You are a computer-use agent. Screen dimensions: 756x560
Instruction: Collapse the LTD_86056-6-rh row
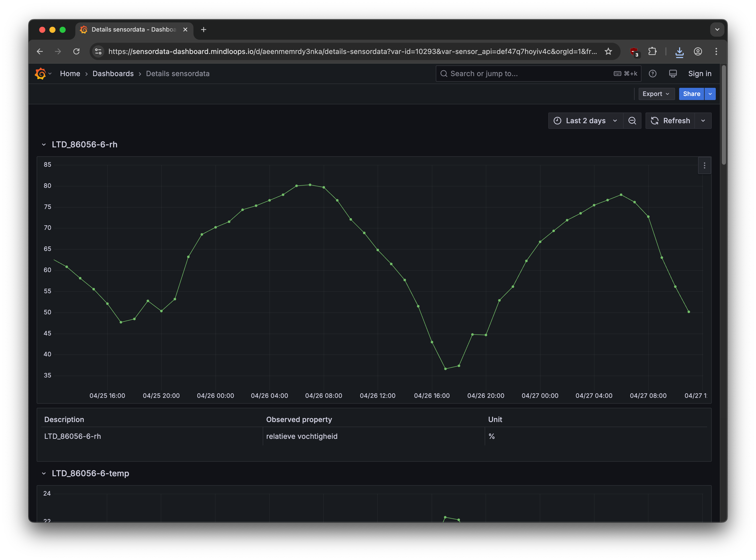(44, 144)
